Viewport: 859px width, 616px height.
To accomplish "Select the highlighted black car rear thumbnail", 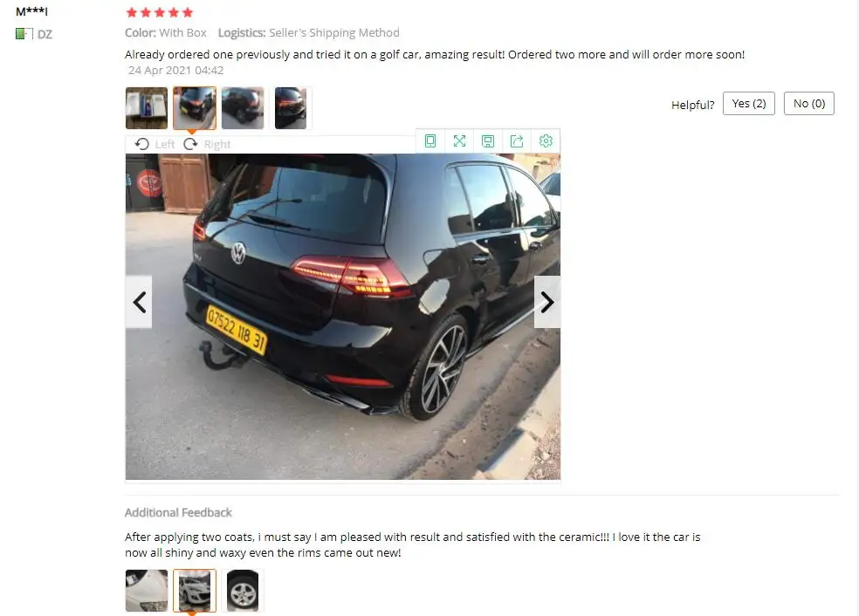I will (195, 108).
